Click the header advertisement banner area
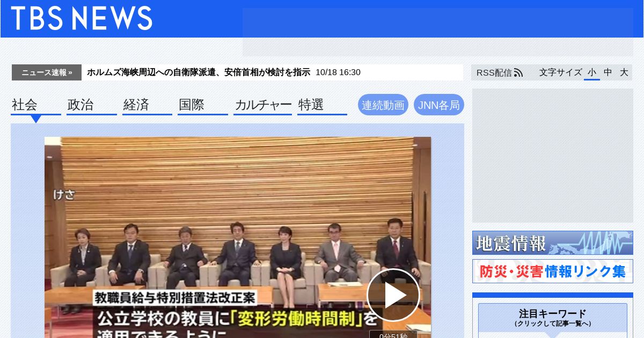644x338 pixels. tap(438, 32)
